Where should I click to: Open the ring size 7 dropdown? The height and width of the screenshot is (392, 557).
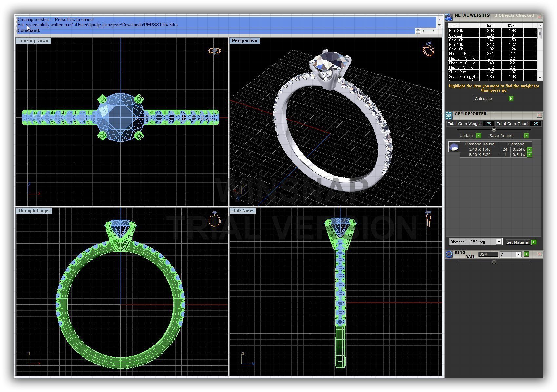pos(518,254)
